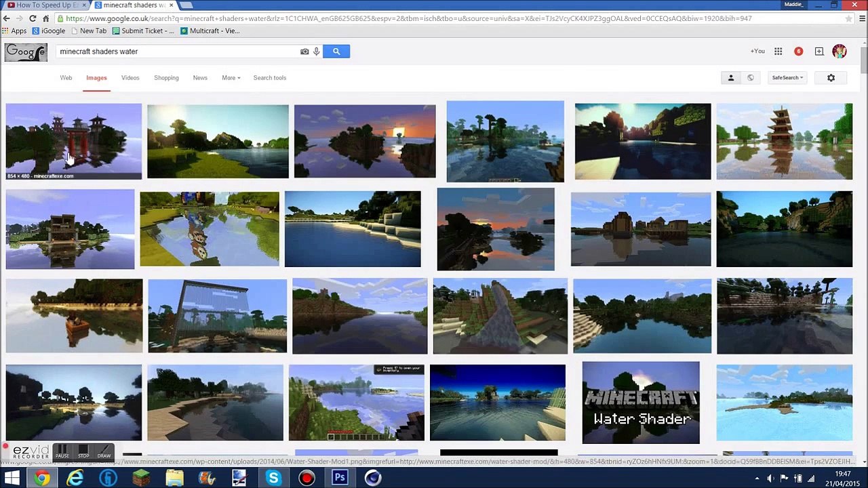This screenshot has width=868, height=488.
Task: Open the boat on calm lake thumbnail
Action: pos(75,316)
